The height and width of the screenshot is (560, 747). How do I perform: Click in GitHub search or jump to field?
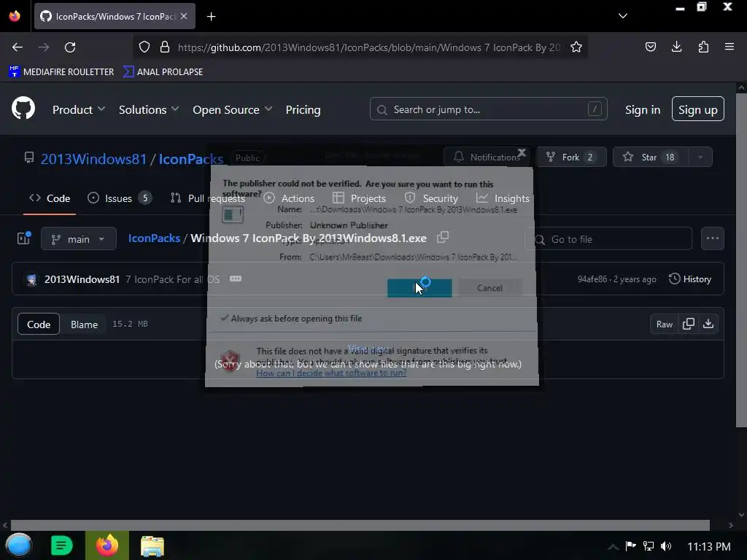point(488,109)
